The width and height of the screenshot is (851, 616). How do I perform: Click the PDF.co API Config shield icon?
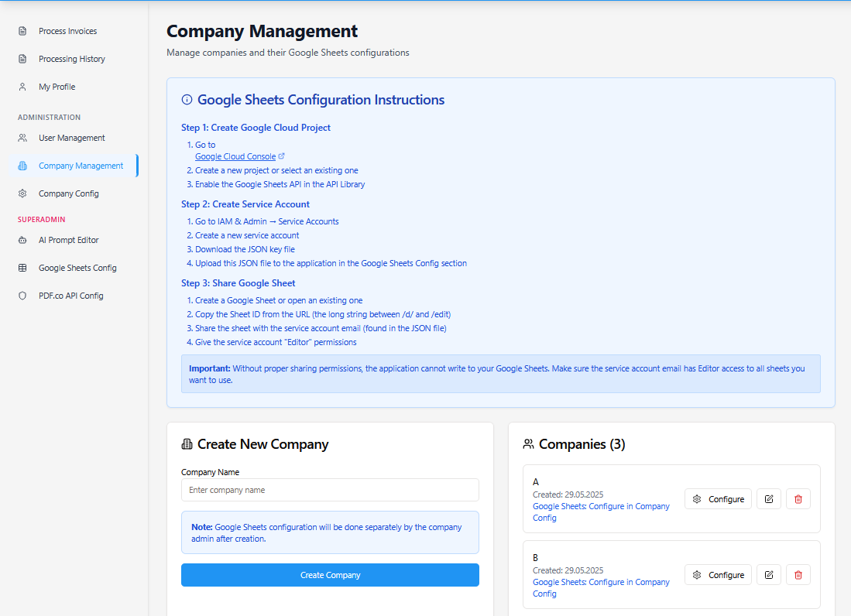(x=22, y=296)
